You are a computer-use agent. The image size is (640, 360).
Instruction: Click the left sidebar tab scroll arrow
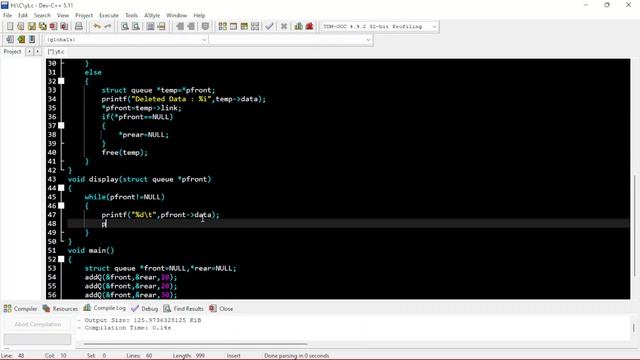coord(29,52)
